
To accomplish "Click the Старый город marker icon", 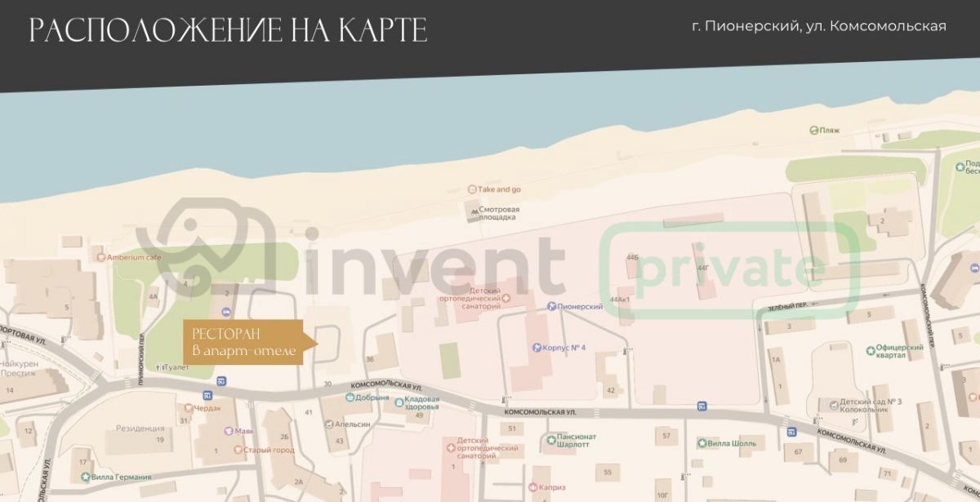I will tap(238, 450).
